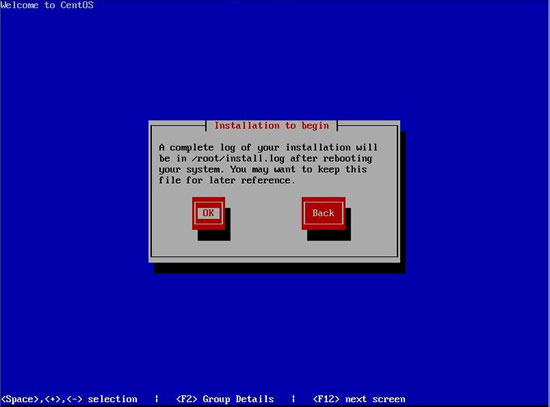Click the 'Installation to begin' dialog title

pyautogui.click(x=272, y=126)
